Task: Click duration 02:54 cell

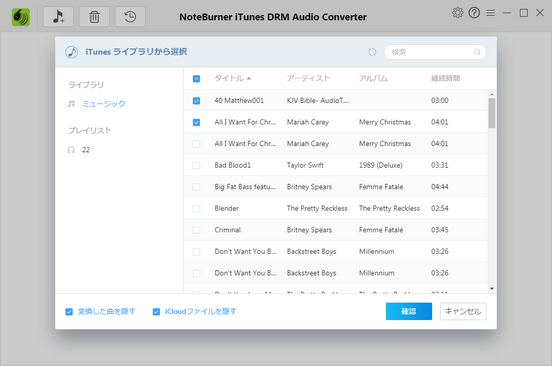Action: [440, 208]
